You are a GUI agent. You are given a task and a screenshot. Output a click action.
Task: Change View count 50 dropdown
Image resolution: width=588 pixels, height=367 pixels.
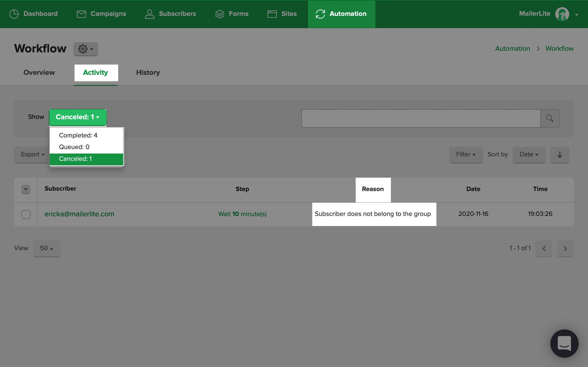click(x=46, y=248)
